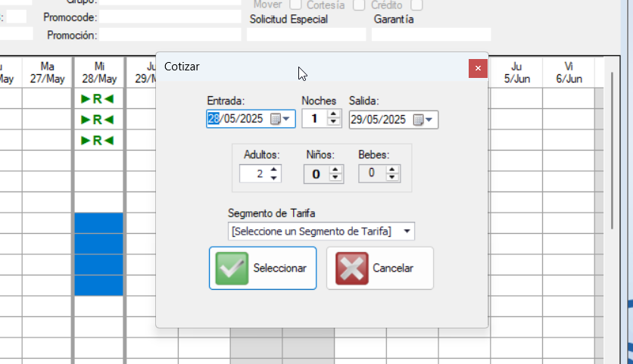The image size is (633, 364).
Task: Close the Cotizar dialog with red X
Action: click(477, 68)
